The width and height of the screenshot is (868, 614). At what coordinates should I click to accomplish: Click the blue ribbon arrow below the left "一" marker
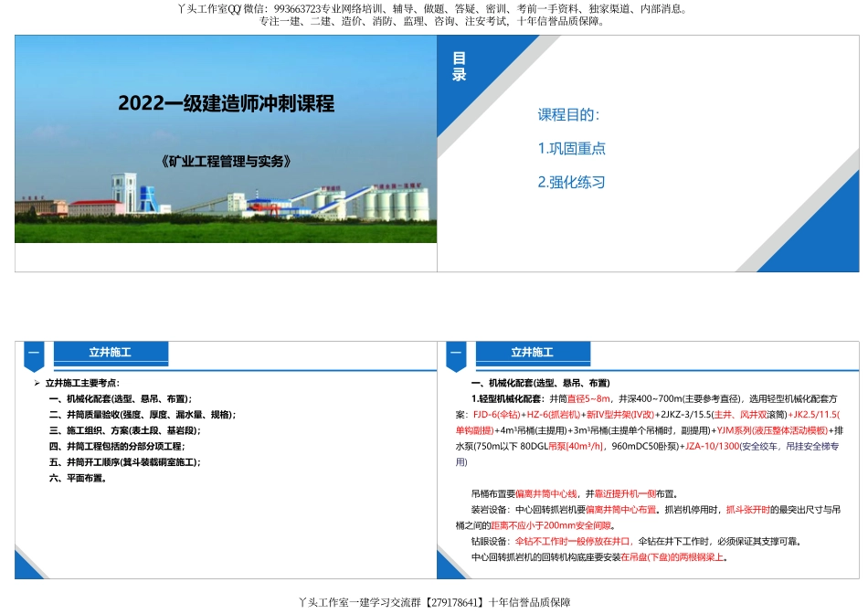click(x=35, y=368)
